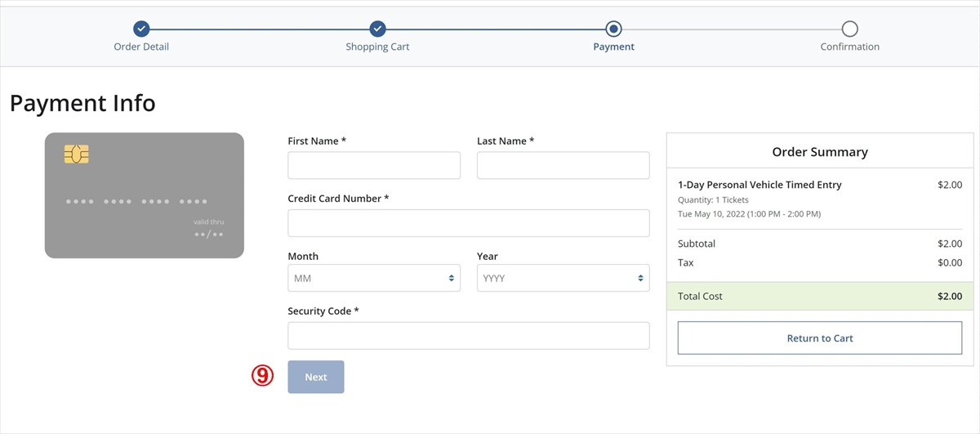Click the card number dots on card preview

point(136,201)
